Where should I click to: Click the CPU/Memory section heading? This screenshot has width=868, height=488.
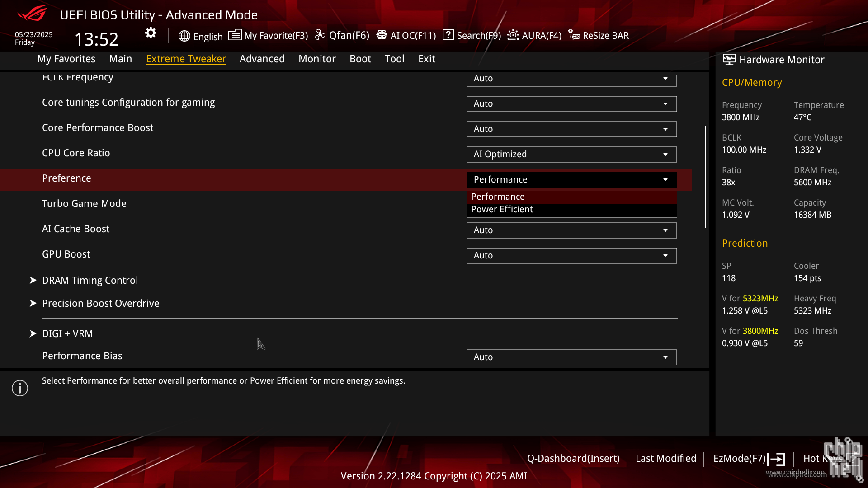click(752, 83)
